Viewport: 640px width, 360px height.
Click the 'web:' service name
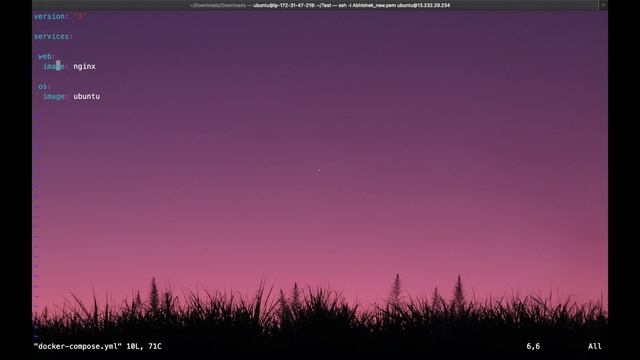pos(46,56)
